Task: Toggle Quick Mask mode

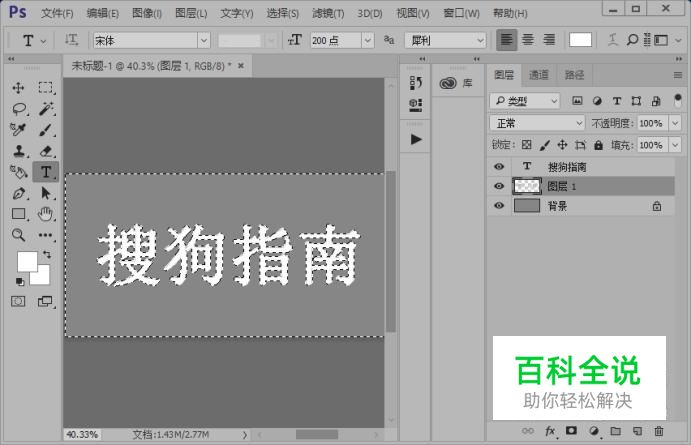Action: tap(18, 301)
